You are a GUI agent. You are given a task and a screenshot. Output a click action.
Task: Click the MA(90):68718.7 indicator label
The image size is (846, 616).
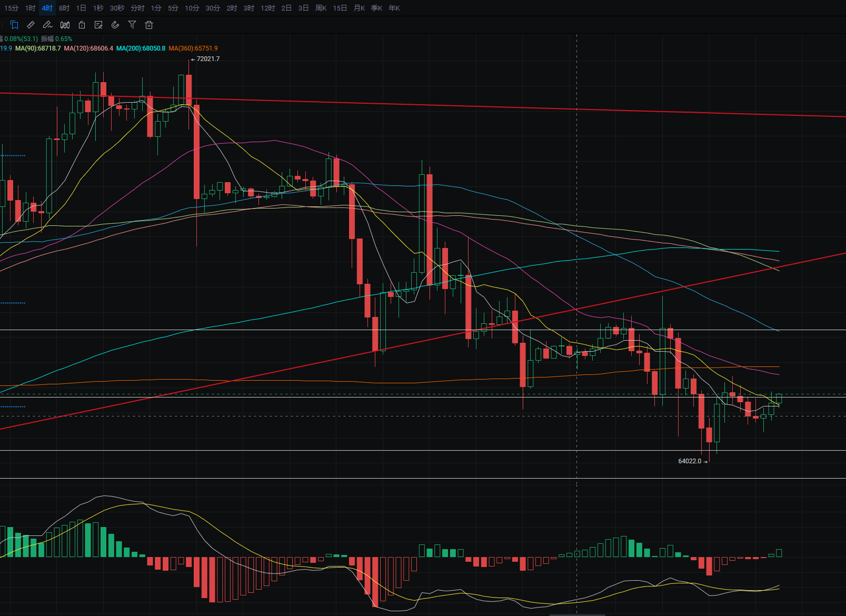click(x=38, y=48)
